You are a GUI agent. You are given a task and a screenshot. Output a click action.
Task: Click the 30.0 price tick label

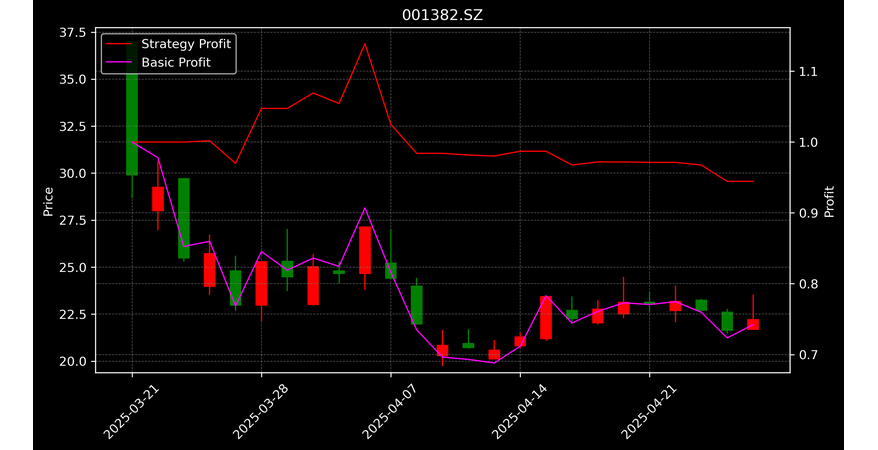coord(72,174)
